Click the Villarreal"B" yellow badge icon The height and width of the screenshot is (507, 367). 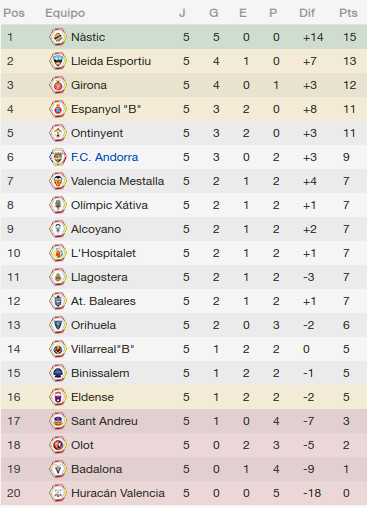tap(58, 349)
